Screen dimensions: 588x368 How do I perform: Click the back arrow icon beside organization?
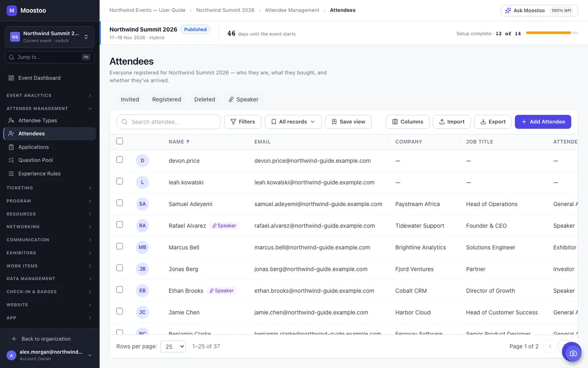point(14,339)
